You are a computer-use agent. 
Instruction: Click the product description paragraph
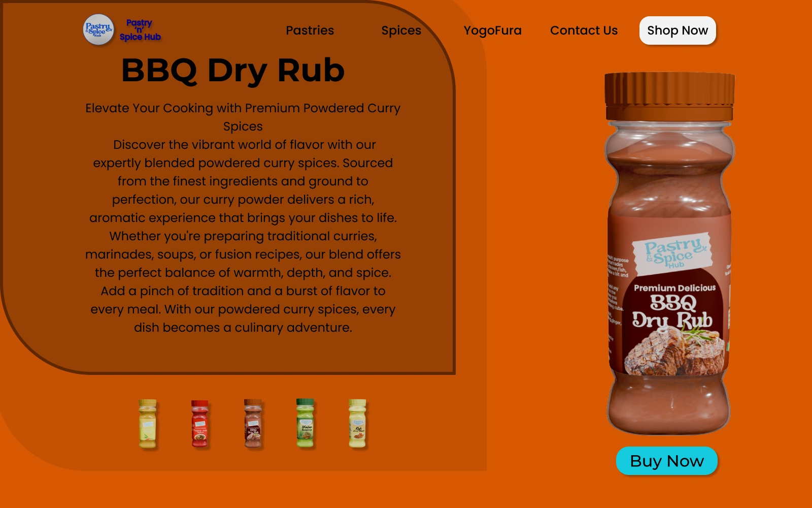(x=243, y=236)
